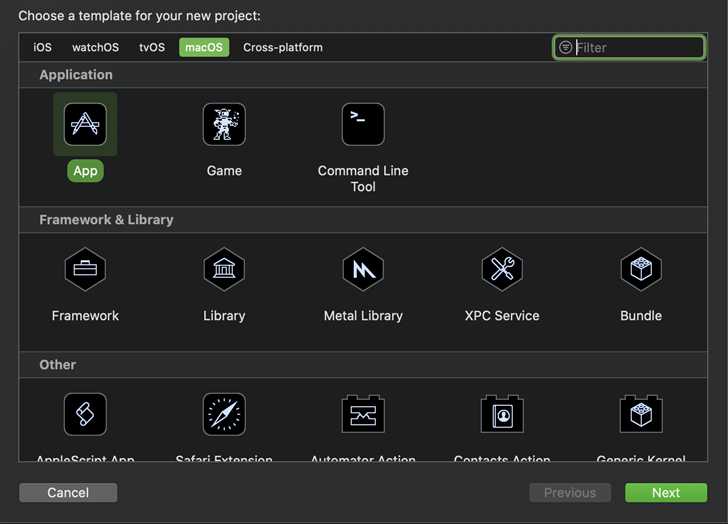Click the XPC Service label

coord(502,316)
